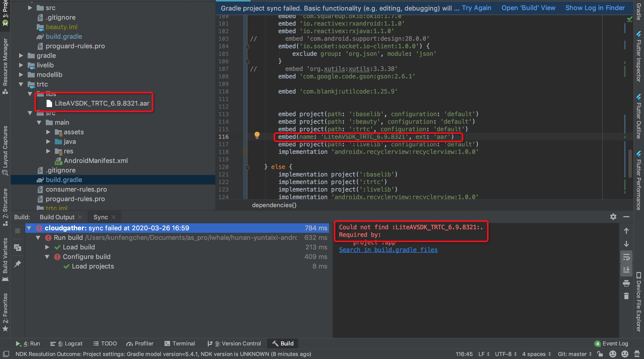Open the build panel settings gear
The image size is (644, 359).
tap(613, 216)
